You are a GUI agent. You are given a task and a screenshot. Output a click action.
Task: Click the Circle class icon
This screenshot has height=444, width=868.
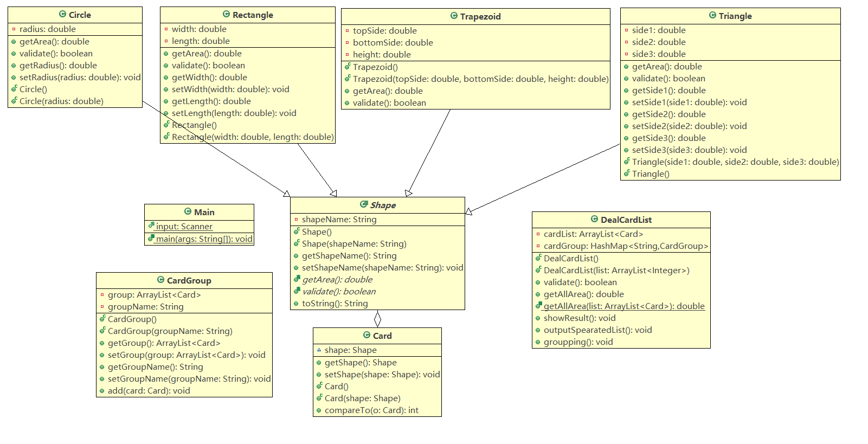[62, 14]
